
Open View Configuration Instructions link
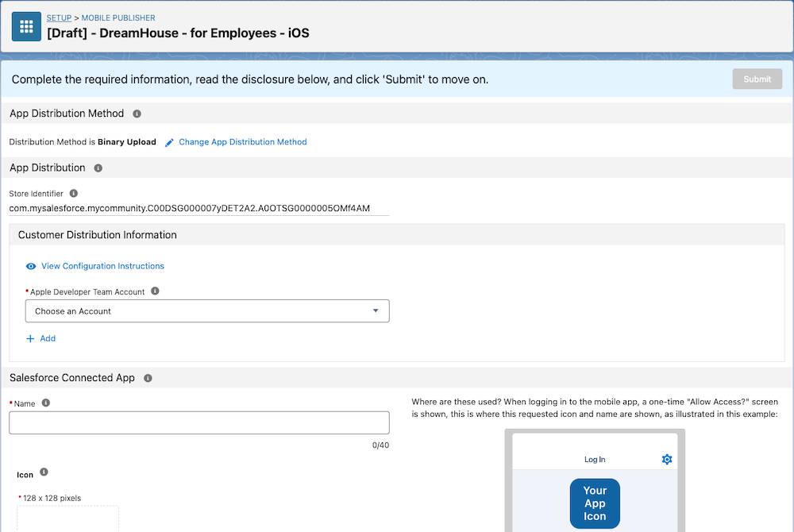click(x=102, y=266)
